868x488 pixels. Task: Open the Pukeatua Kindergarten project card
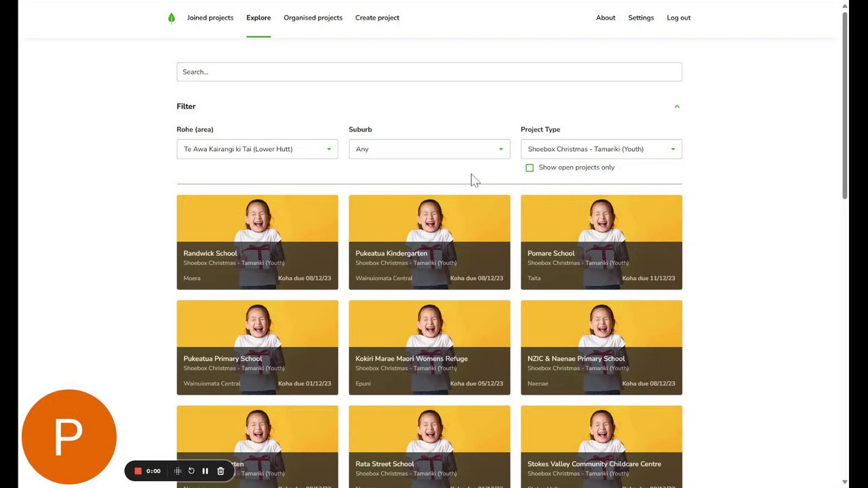(429, 242)
